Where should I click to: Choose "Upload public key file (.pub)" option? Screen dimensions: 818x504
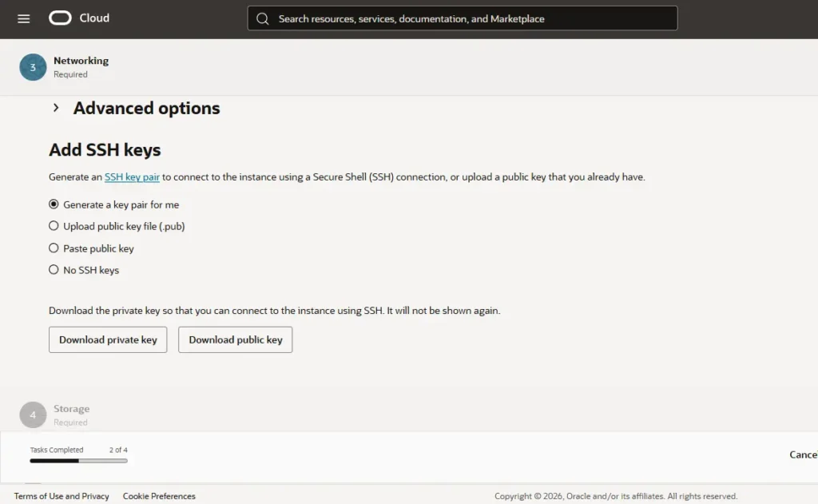click(x=53, y=226)
